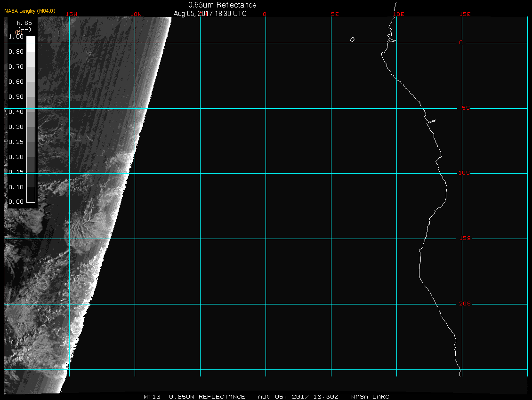Select the 15E longitude label
Viewport: 532px width, 400px height.
point(465,14)
